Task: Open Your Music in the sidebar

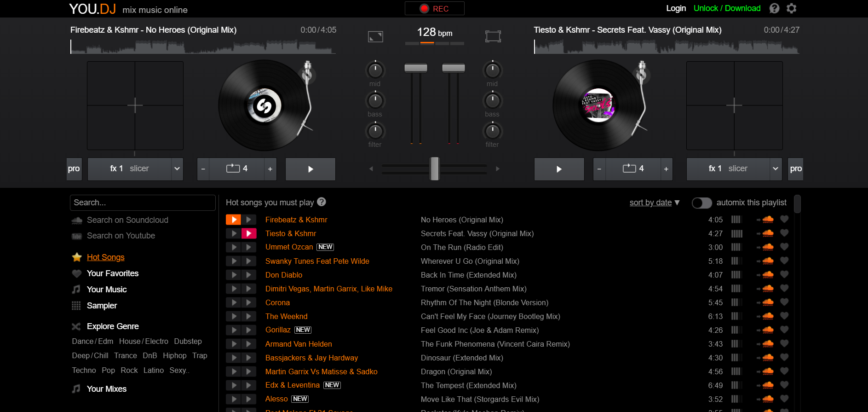Action: point(107,290)
